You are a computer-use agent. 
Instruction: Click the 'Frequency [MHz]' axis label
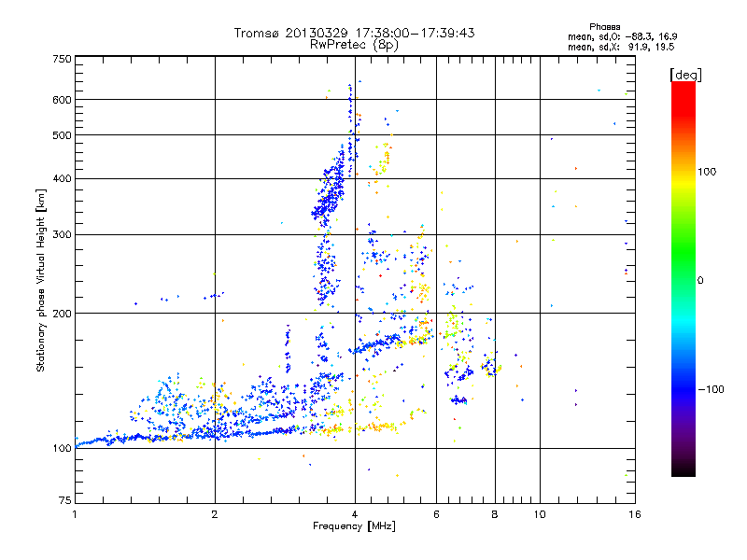point(355,526)
